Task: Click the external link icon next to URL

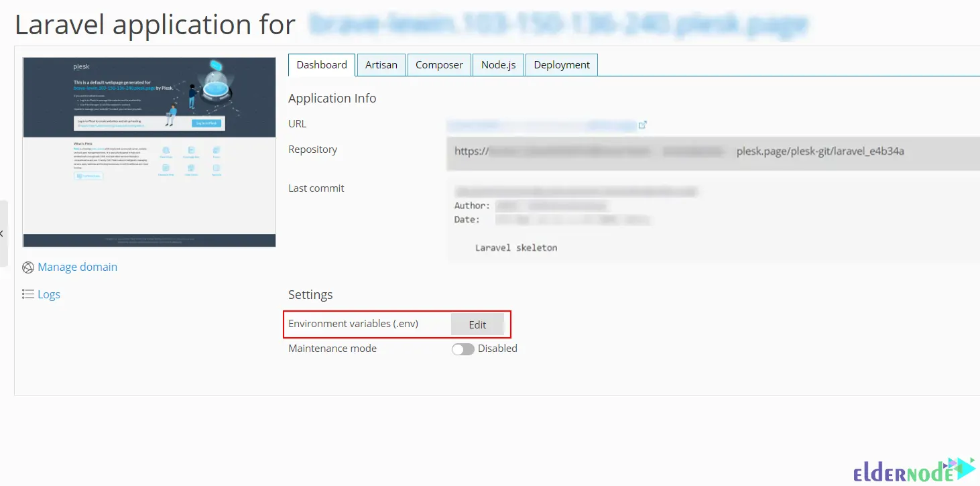Action: pyautogui.click(x=642, y=125)
